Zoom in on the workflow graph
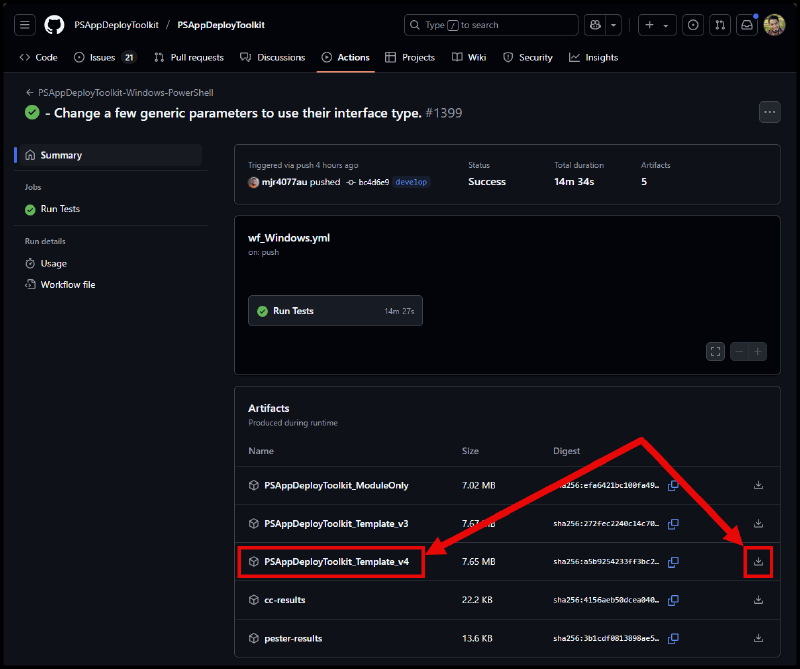This screenshot has height=669, width=800. (758, 351)
